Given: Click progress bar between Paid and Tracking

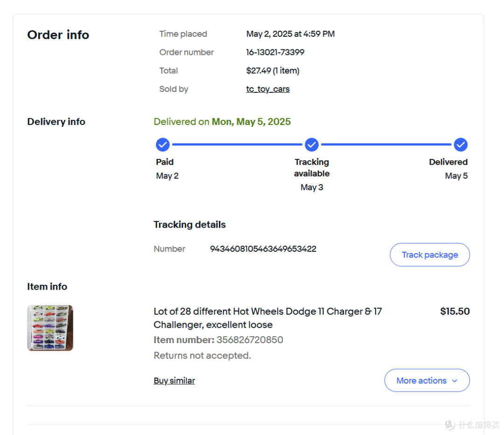Looking at the screenshot, I should (x=237, y=145).
